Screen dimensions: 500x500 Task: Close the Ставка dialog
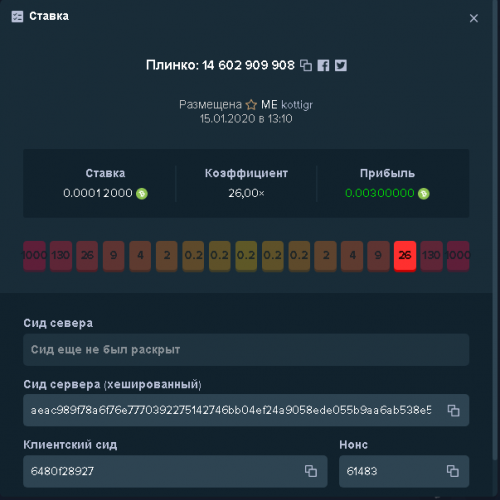click(x=474, y=18)
